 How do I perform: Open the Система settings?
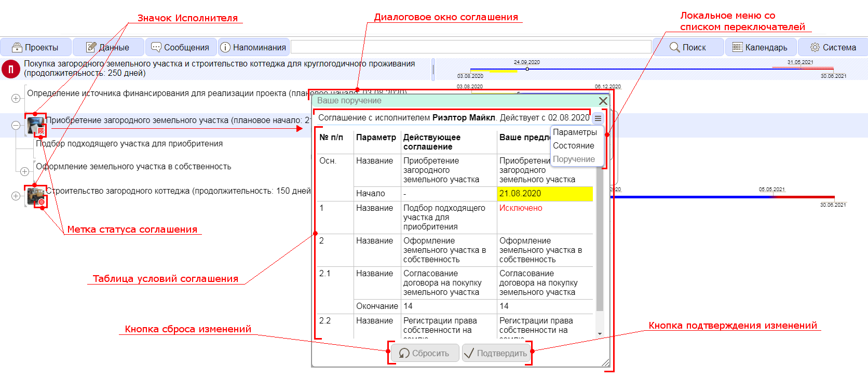833,47
